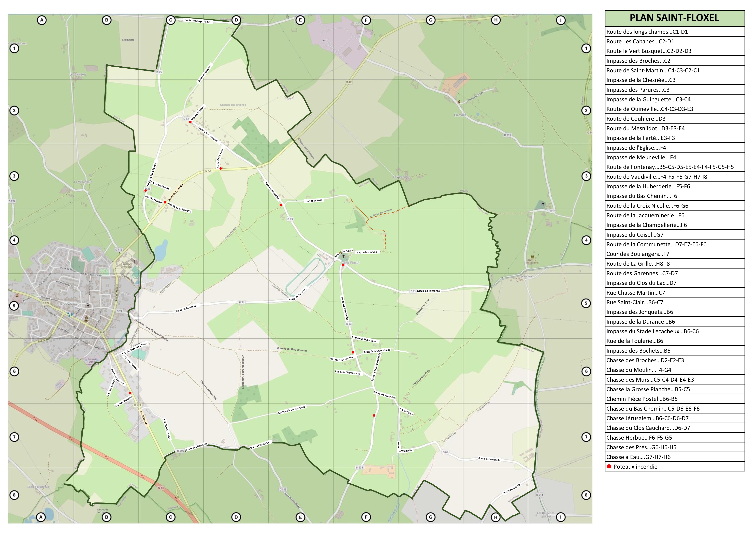Image resolution: width=756 pixels, height=535 pixels.
Task: Click the right row marker 8
Action: point(586,495)
